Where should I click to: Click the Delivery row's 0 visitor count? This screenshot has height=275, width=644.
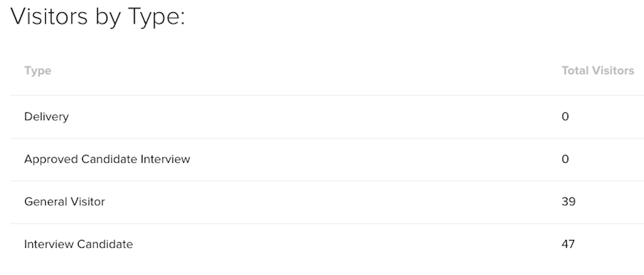(565, 117)
